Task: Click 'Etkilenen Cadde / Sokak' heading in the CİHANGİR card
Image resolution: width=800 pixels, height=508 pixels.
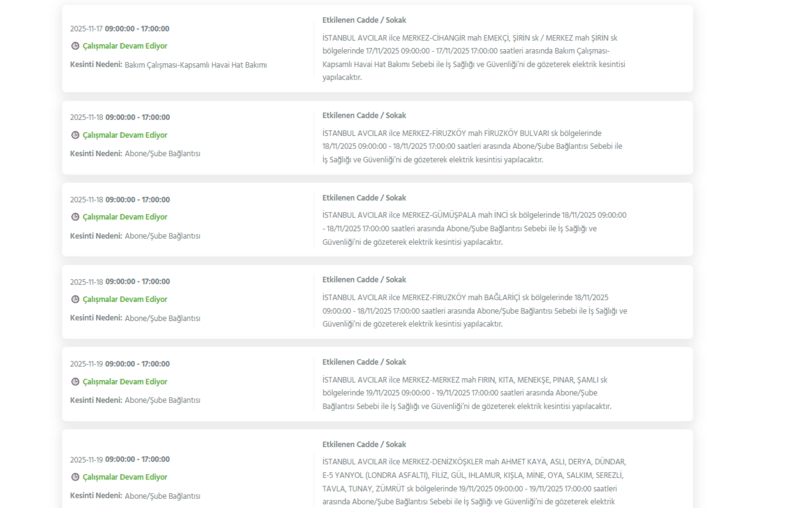Action: pos(364,20)
